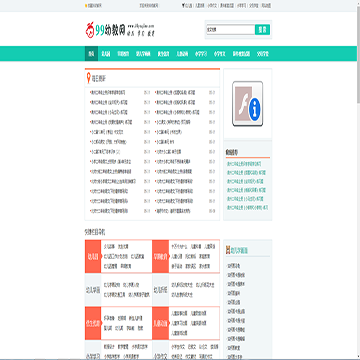Click the yellow bookmark icon in top bar
This screenshot has width=360, height=360.
(x=86, y=6)
